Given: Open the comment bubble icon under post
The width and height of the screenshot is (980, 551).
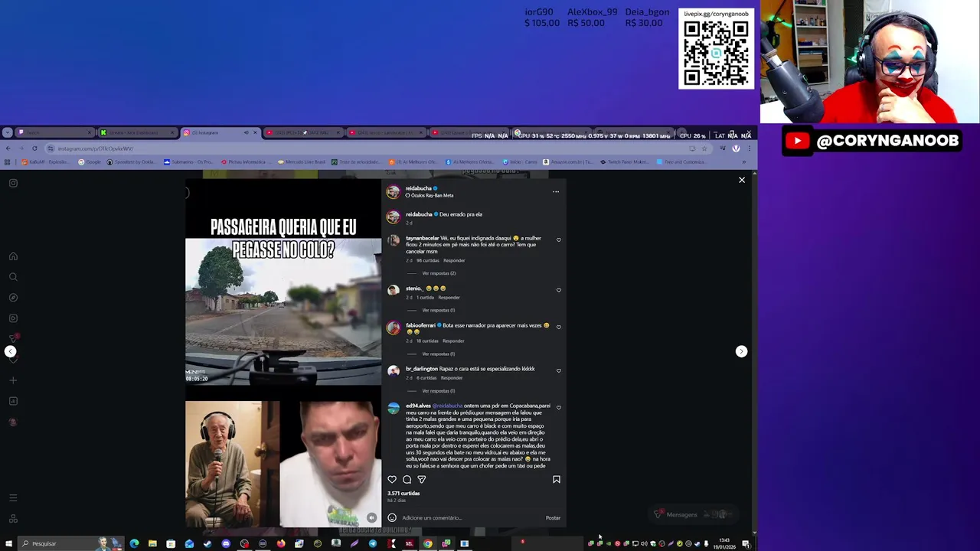Looking at the screenshot, I should click(x=407, y=480).
